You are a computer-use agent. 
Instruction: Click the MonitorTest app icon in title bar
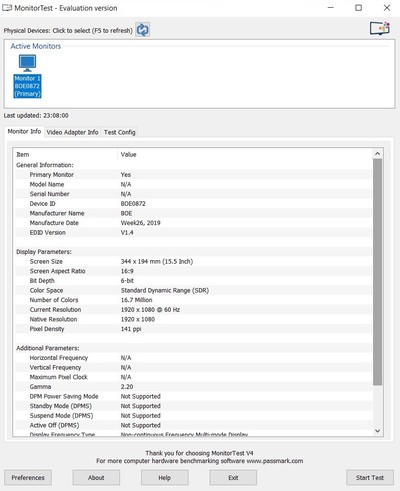pos(7,8)
